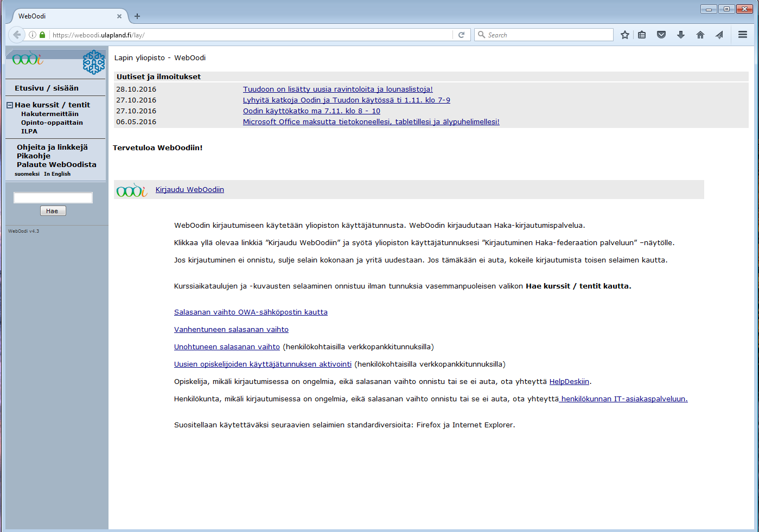Open news about Tuudo lunch lists
The width and height of the screenshot is (759, 532).
[338, 89]
